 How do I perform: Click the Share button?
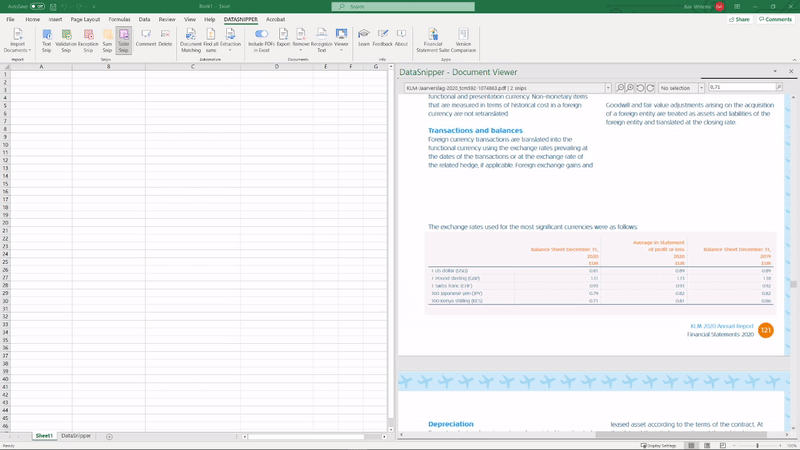740,19
